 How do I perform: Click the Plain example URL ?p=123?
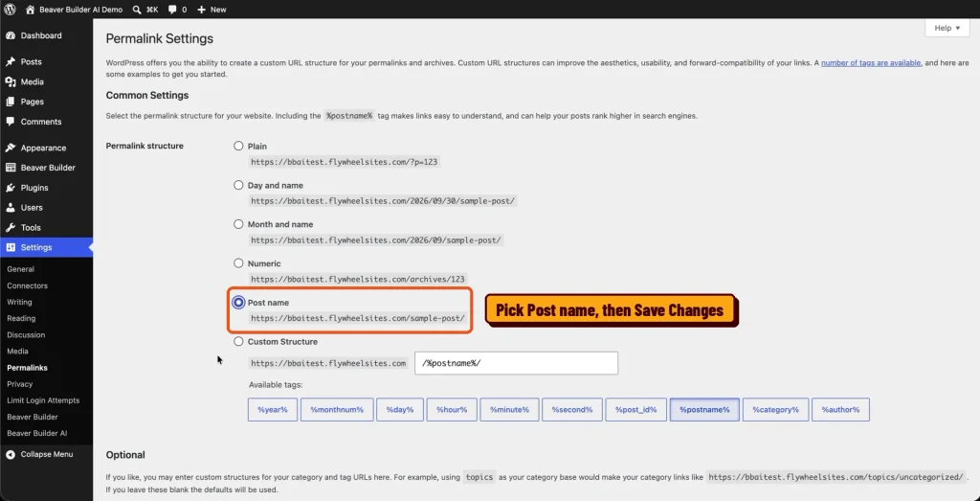point(345,161)
